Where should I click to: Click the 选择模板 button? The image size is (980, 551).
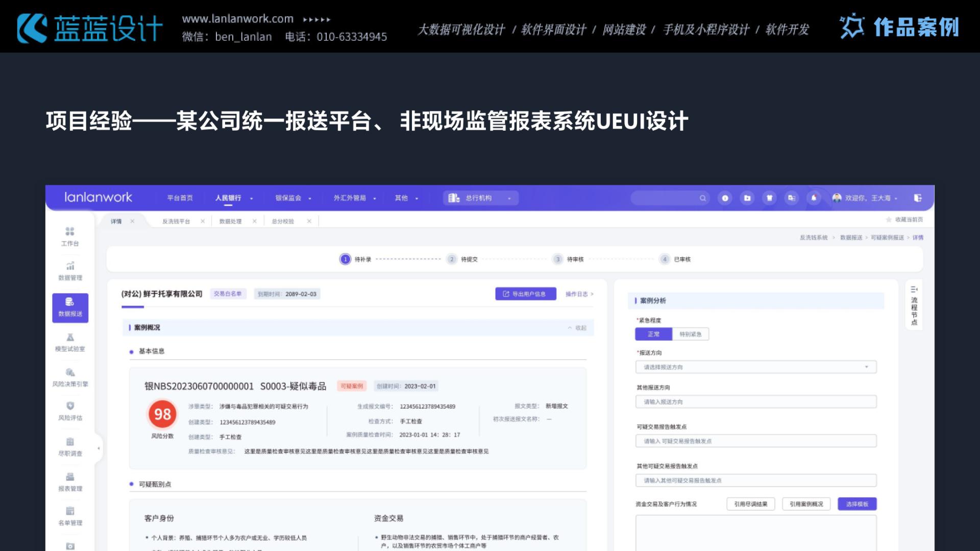click(857, 504)
